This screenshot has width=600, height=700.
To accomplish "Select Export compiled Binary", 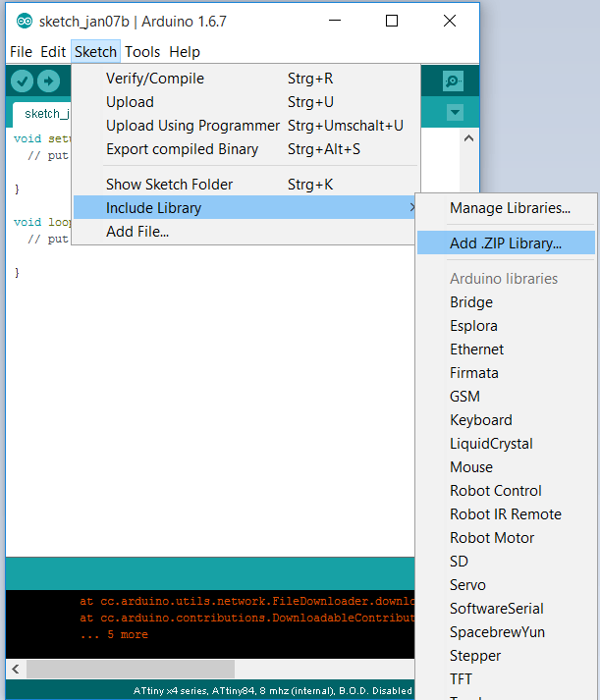I will (245, 149).
